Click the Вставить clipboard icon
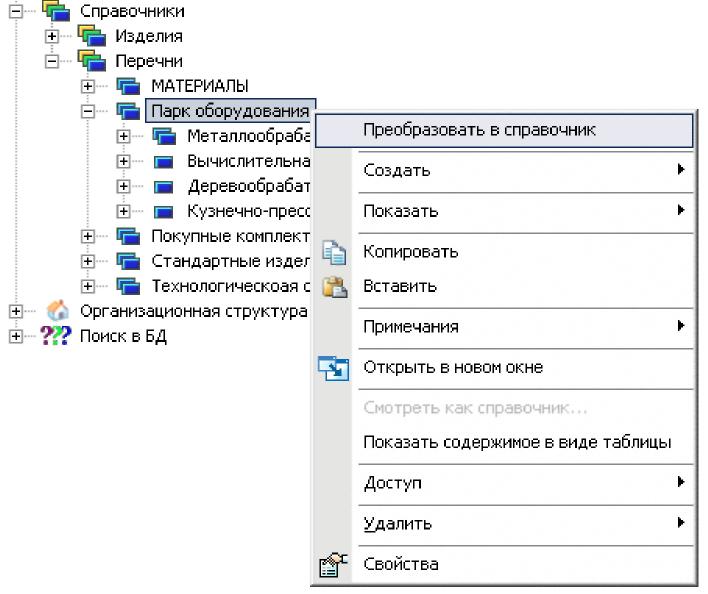The image size is (708, 594). 334,286
